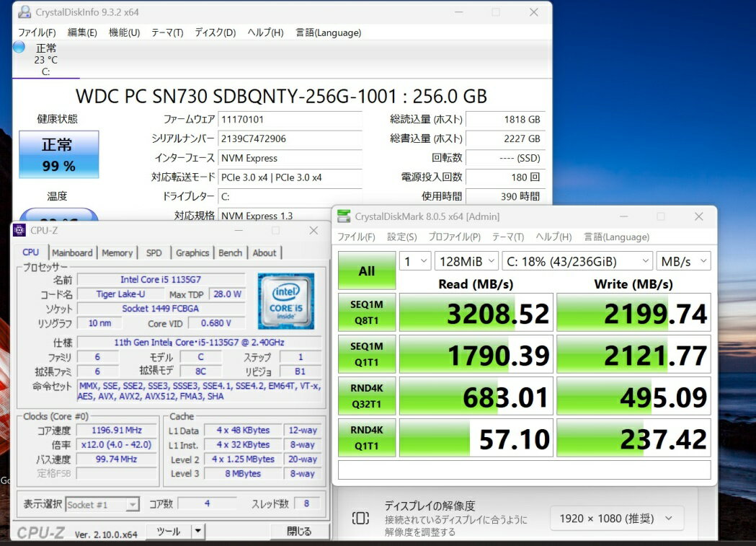Close the CrystalDiskMark window

click(x=698, y=216)
